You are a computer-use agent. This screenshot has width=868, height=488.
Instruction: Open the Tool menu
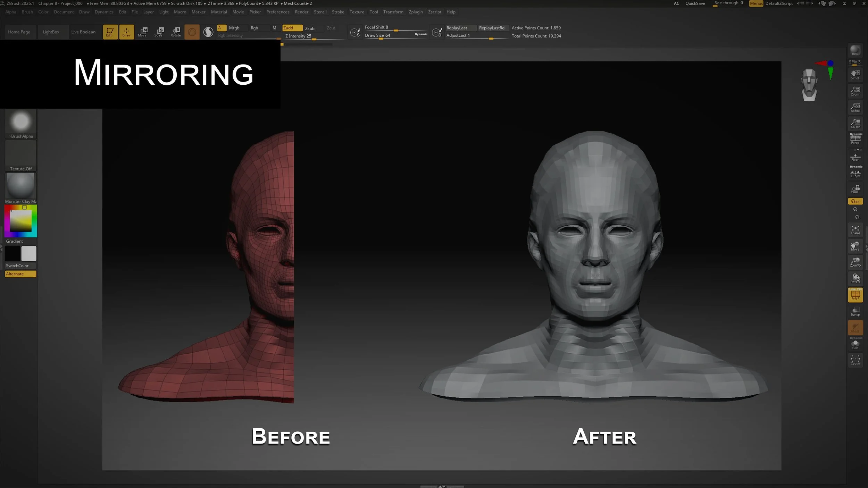(374, 12)
